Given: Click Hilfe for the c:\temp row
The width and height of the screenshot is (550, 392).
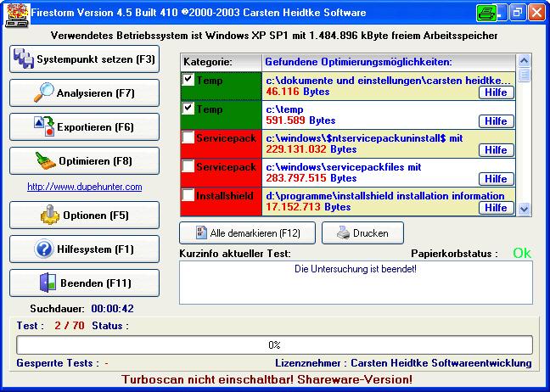Looking at the screenshot, I should 497,121.
